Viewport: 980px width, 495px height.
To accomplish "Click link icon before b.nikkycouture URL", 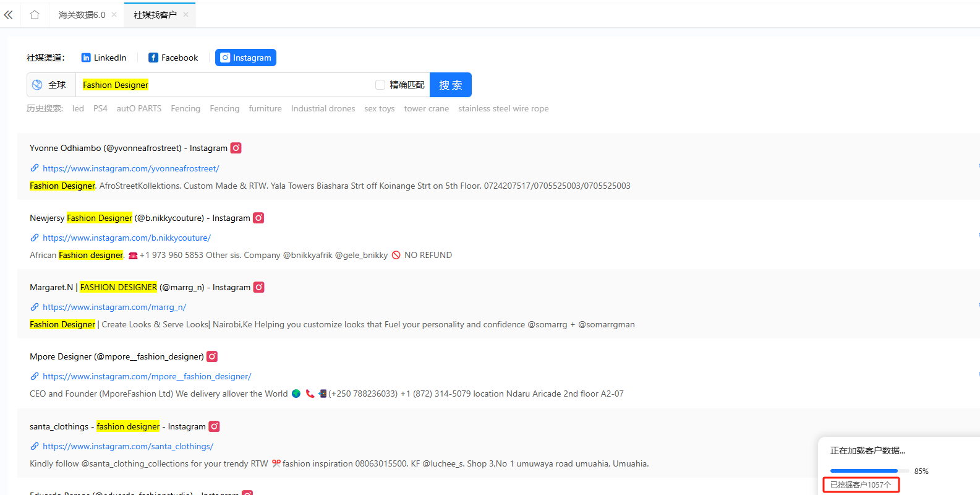I will tap(35, 238).
